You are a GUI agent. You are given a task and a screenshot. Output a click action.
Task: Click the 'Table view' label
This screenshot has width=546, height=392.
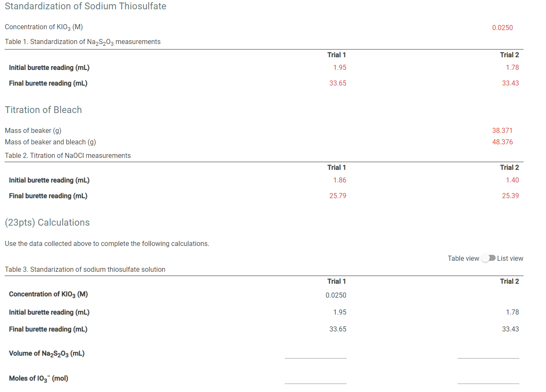point(463,258)
